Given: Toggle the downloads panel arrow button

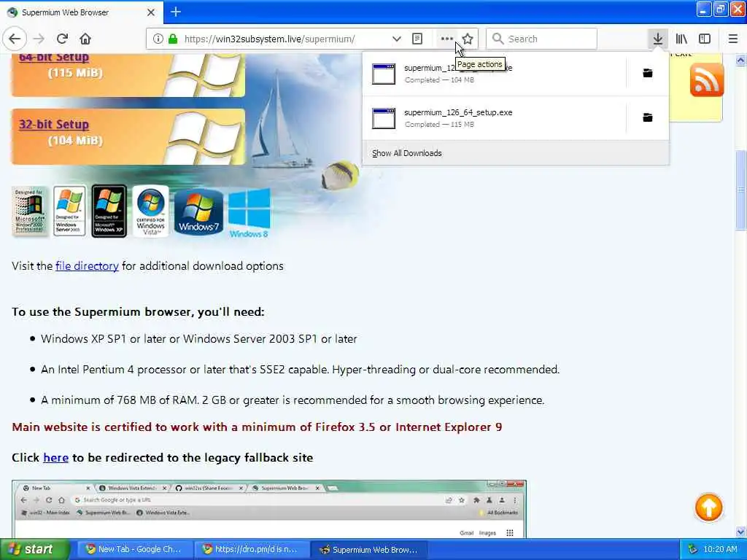Looking at the screenshot, I should click(657, 39).
